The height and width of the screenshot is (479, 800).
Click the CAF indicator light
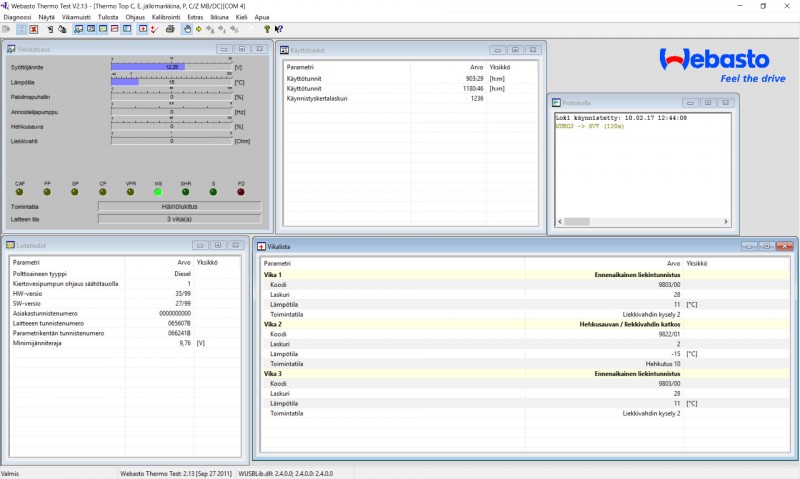pyautogui.click(x=19, y=191)
